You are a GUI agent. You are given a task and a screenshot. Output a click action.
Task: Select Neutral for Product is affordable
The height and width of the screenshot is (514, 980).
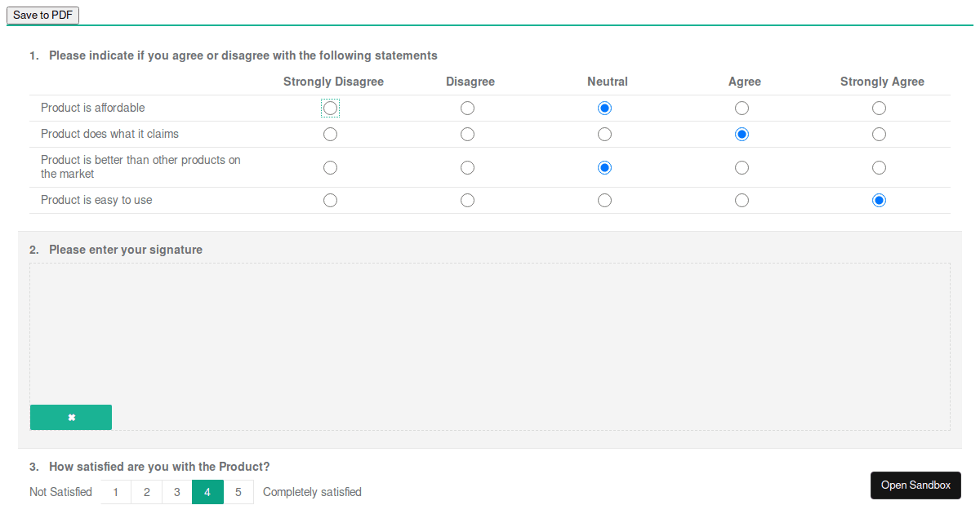click(x=604, y=107)
